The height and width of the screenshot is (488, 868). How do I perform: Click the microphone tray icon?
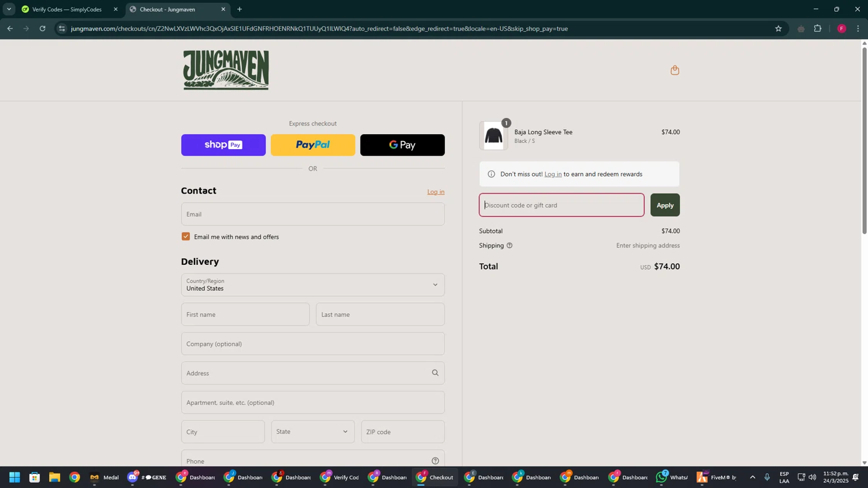pos(767,478)
